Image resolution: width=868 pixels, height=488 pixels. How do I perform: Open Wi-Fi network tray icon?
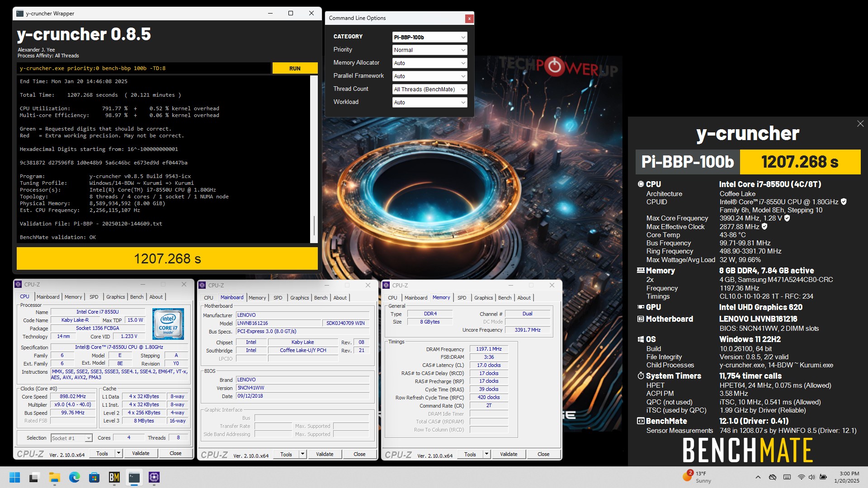tap(801, 477)
